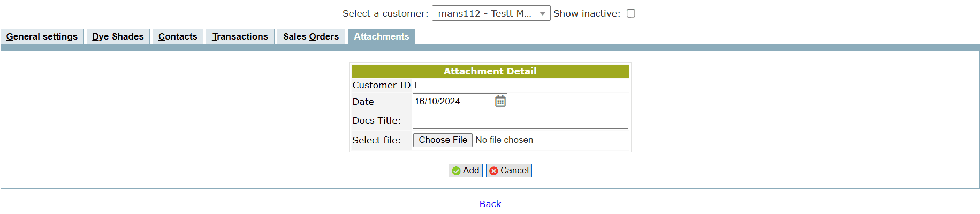
Task: Click the No file chosen text
Action: [504, 140]
